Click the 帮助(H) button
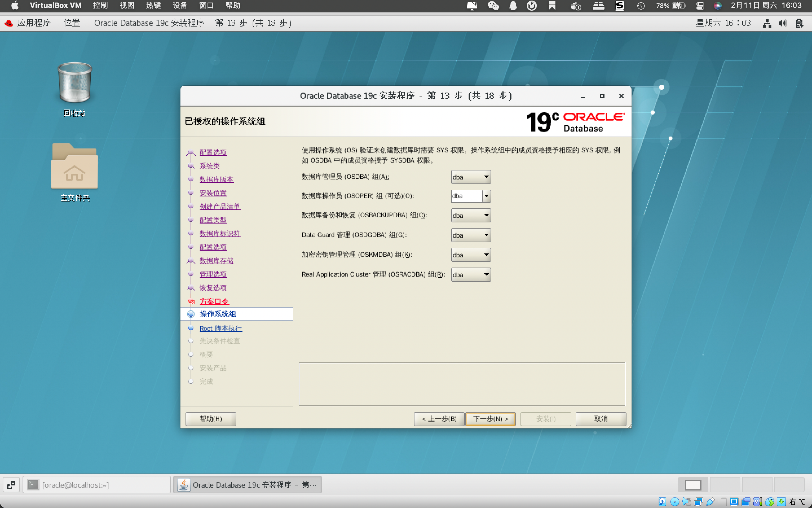Viewport: 812px width, 508px height. click(x=211, y=419)
